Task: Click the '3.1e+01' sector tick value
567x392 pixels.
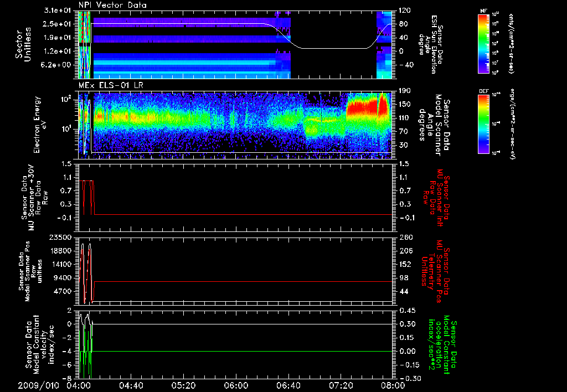Action: [56, 11]
